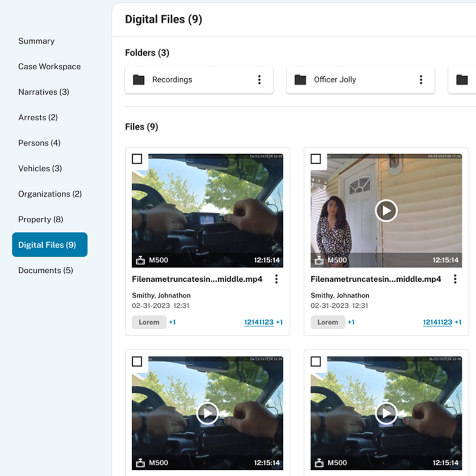Image resolution: width=476 pixels, height=476 pixels.
Task: Click 12:15:14 duration on first video
Action: (267, 260)
